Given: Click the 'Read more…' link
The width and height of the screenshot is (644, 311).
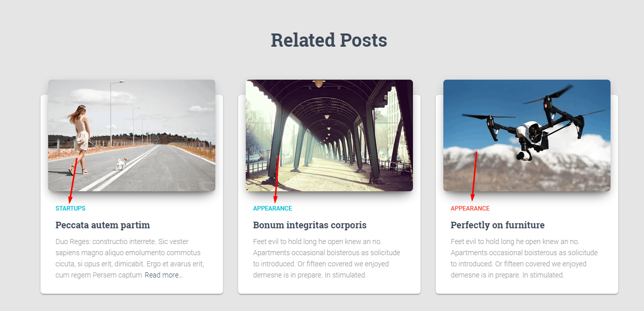Looking at the screenshot, I should (164, 275).
